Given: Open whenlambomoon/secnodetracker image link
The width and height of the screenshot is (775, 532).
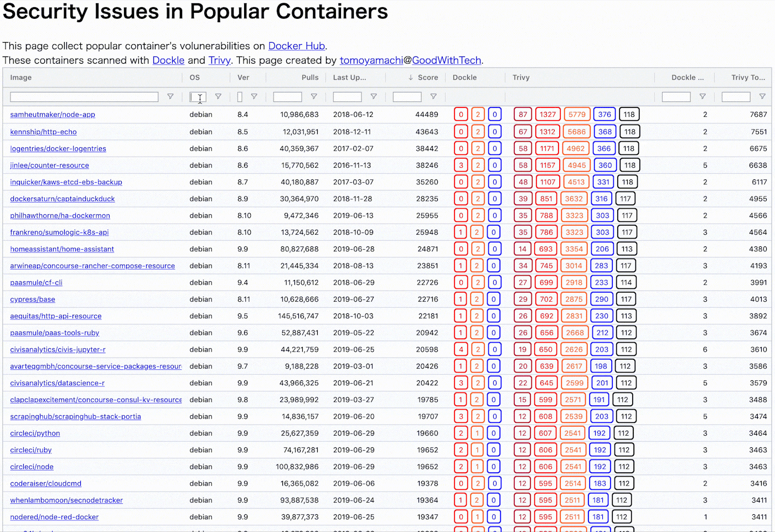Looking at the screenshot, I should [x=66, y=500].
